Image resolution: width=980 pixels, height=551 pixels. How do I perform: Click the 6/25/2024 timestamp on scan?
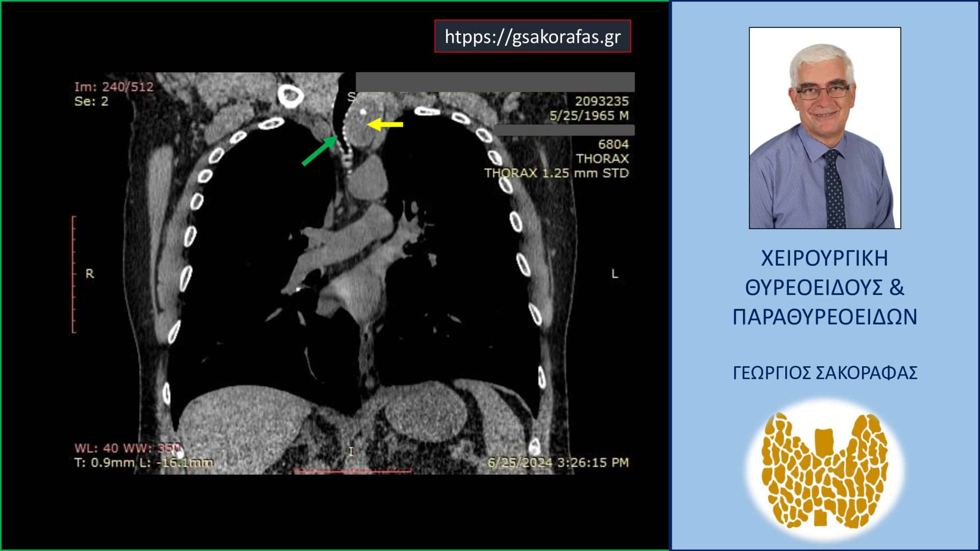click(558, 463)
